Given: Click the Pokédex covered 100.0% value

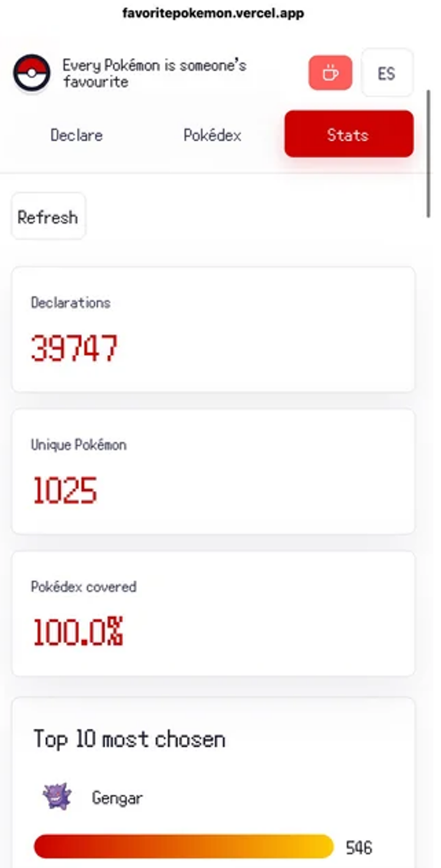Looking at the screenshot, I should click(77, 632).
